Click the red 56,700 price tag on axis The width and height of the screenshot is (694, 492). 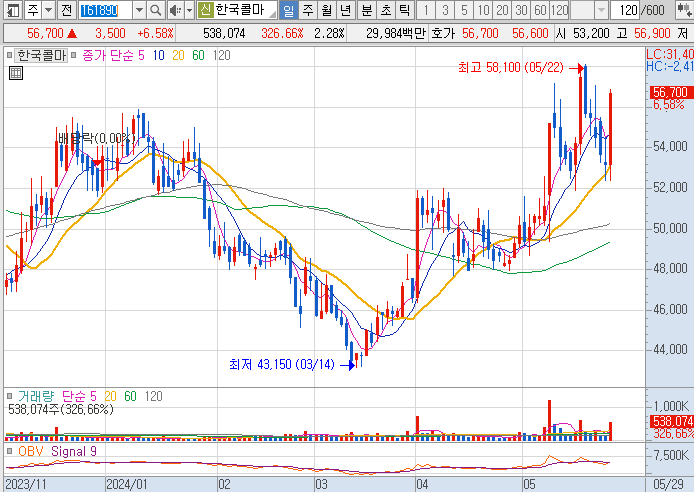coord(670,92)
